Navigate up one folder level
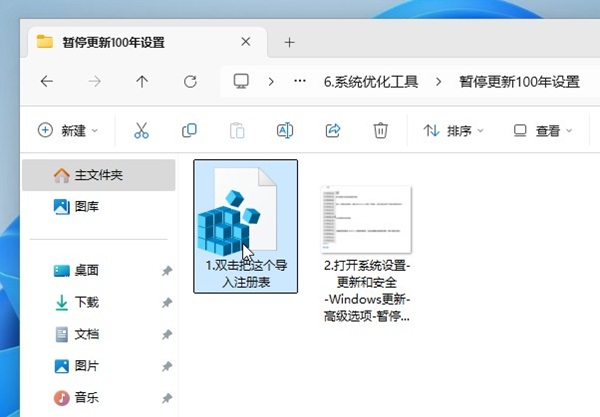 [142, 81]
